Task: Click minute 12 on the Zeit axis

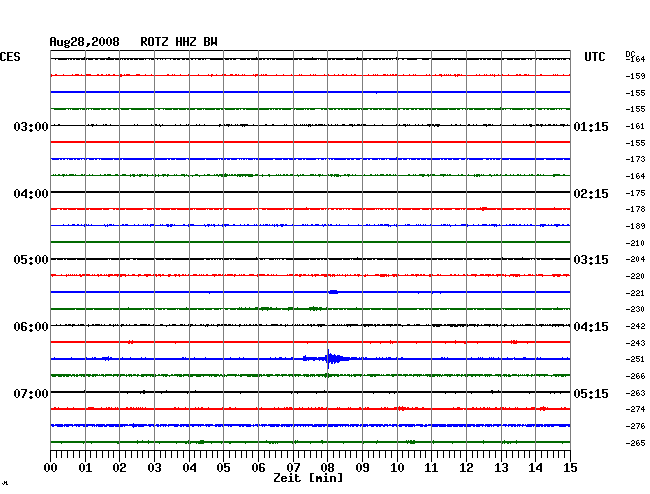Action: click(x=466, y=468)
